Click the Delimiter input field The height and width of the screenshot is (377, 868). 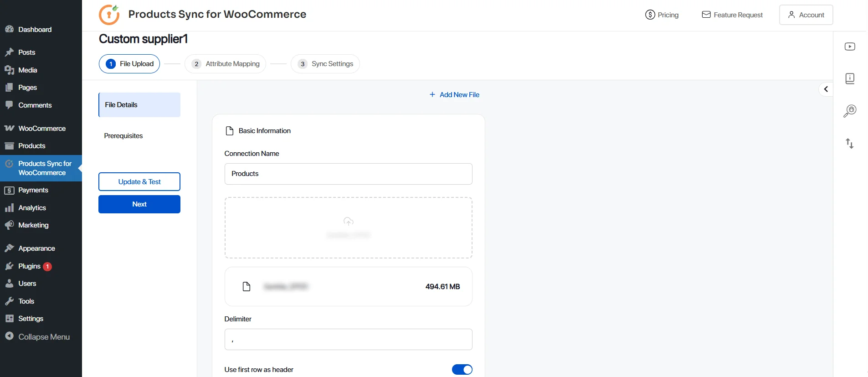coord(349,340)
